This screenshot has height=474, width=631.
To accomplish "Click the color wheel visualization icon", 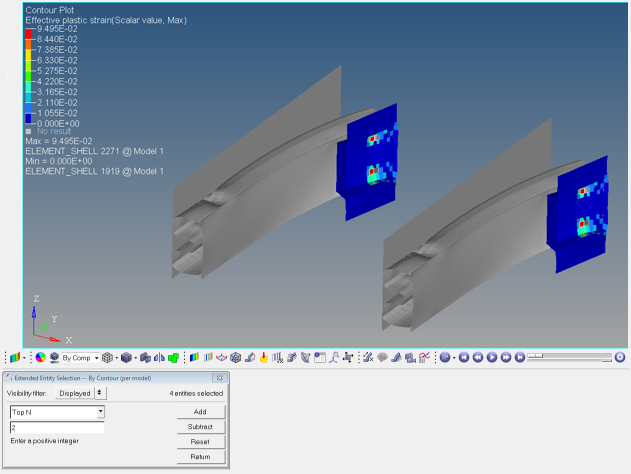I will coord(40,358).
